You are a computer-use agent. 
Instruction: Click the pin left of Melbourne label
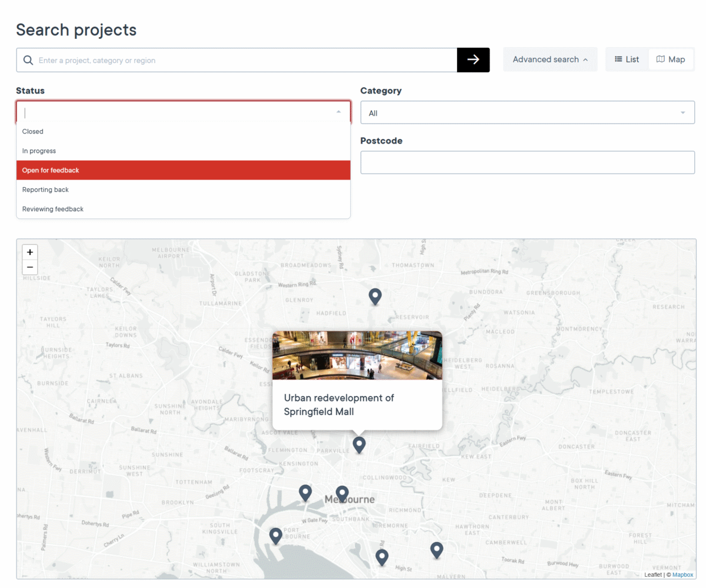[305, 493]
